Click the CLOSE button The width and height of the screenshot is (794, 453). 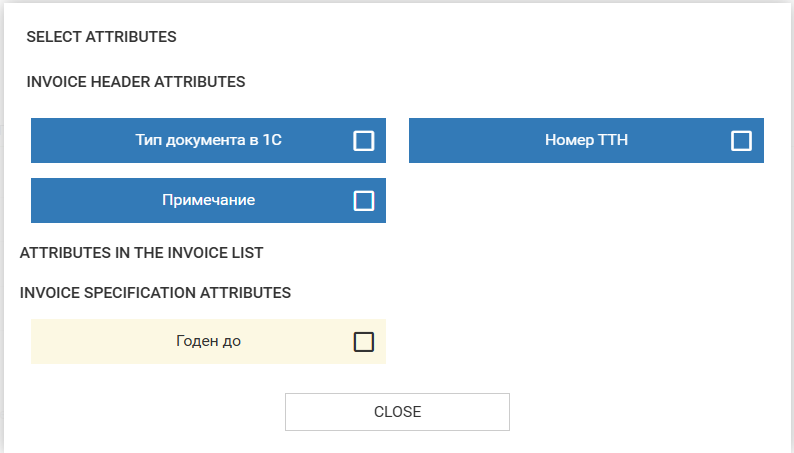pos(397,412)
